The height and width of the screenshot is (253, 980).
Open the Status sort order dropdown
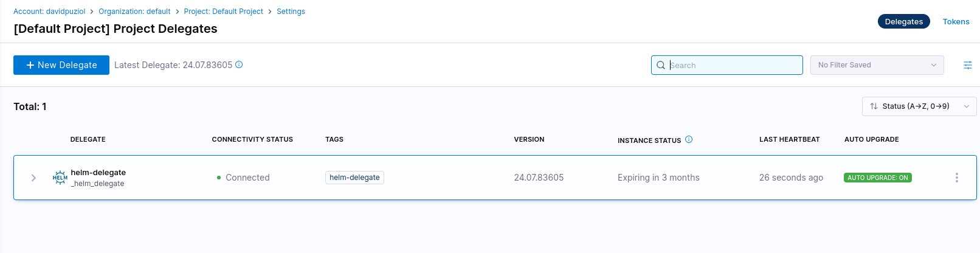919,106
